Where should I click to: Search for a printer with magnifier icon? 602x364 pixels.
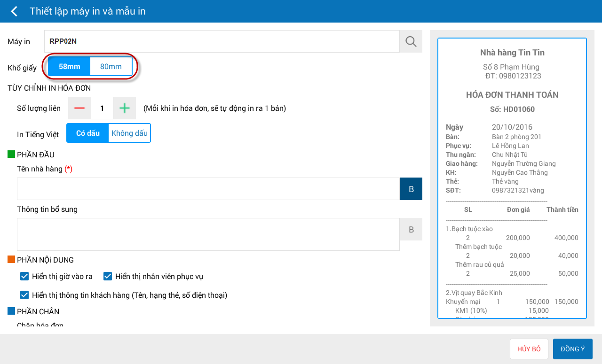(x=411, y=41)
